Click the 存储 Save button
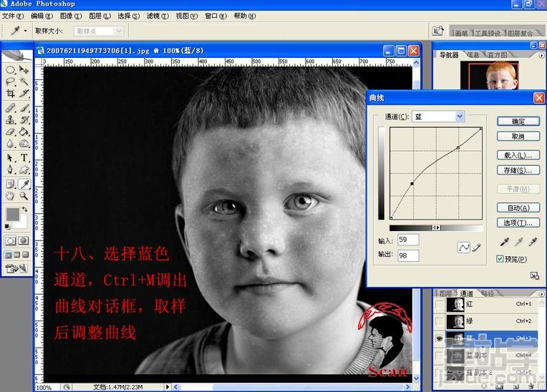This screenshot has height=392, width=547. tap(518, 170)
